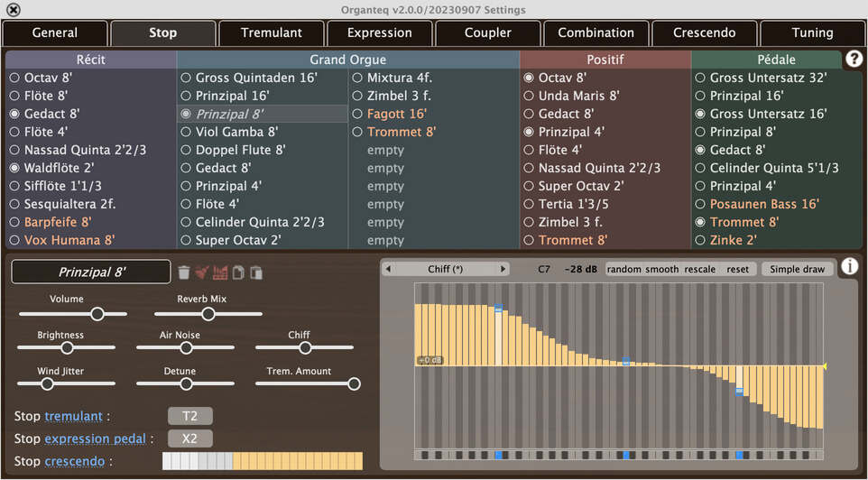Switch to the General tab
Viewport: 868px width, 480px height.
tap(55, 32)
